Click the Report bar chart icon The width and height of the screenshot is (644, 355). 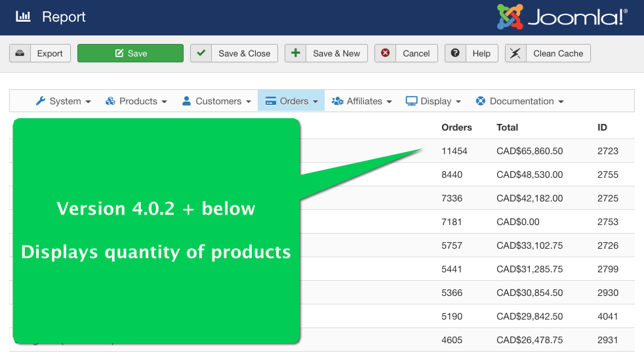click(x=23, y=16)
